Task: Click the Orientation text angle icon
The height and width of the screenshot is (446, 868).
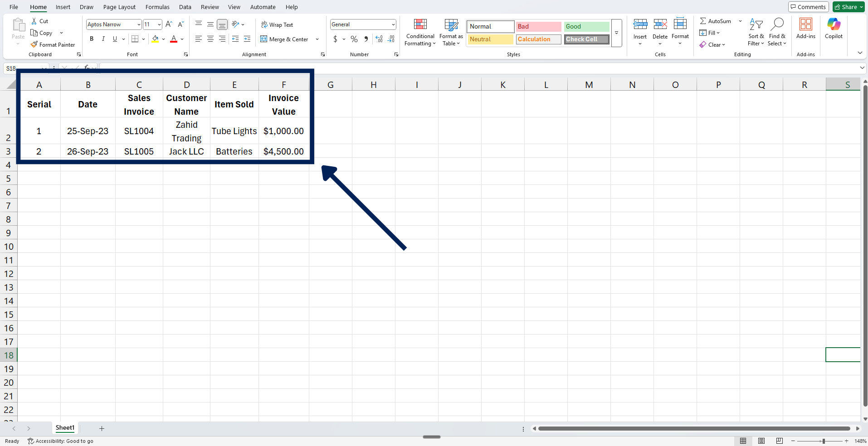Action: [x=235, y=24]
